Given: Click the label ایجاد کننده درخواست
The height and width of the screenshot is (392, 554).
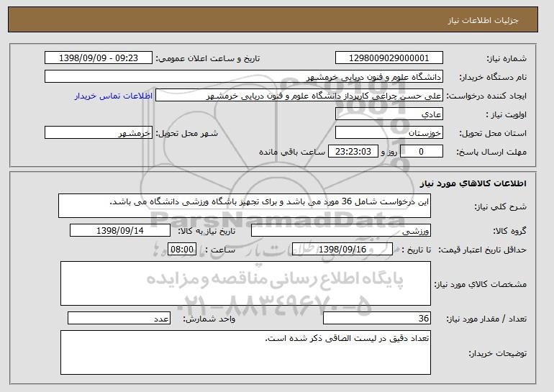Looking at the screenshot, I should [x=486, y=96].
